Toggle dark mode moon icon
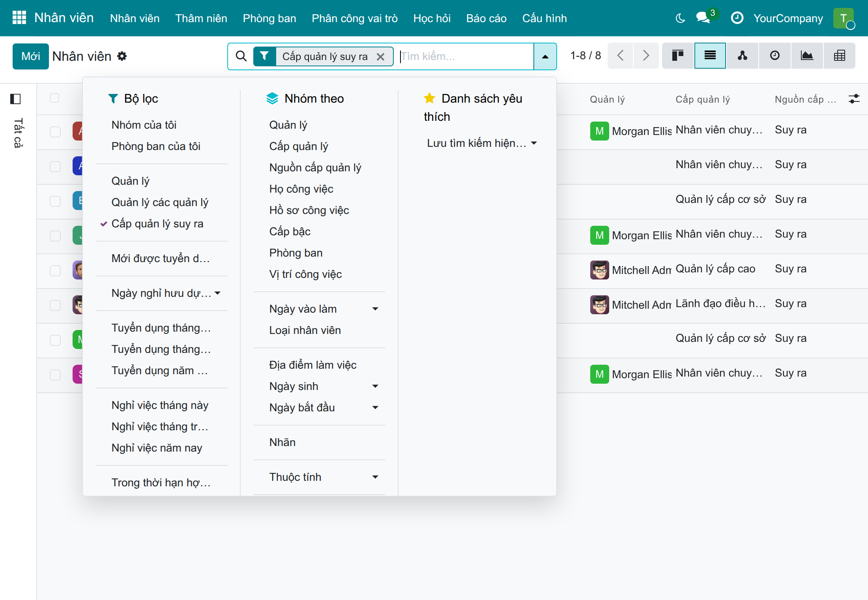 point(680,18)
